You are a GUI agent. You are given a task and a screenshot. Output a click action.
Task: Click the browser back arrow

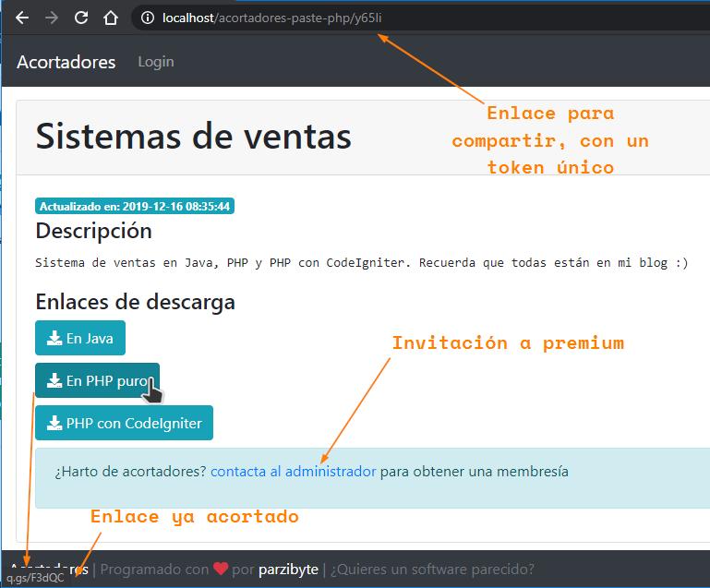(x=22, y=18)
